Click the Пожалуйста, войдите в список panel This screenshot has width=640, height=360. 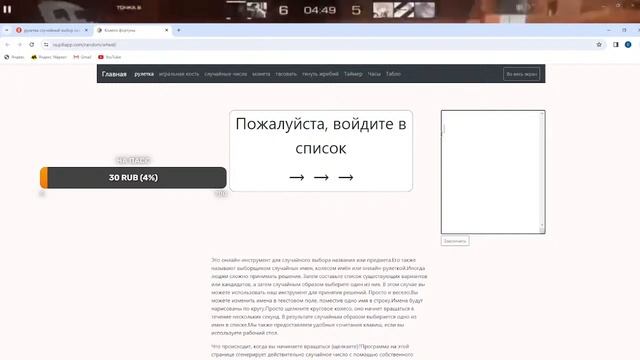(x=321, y=151)
